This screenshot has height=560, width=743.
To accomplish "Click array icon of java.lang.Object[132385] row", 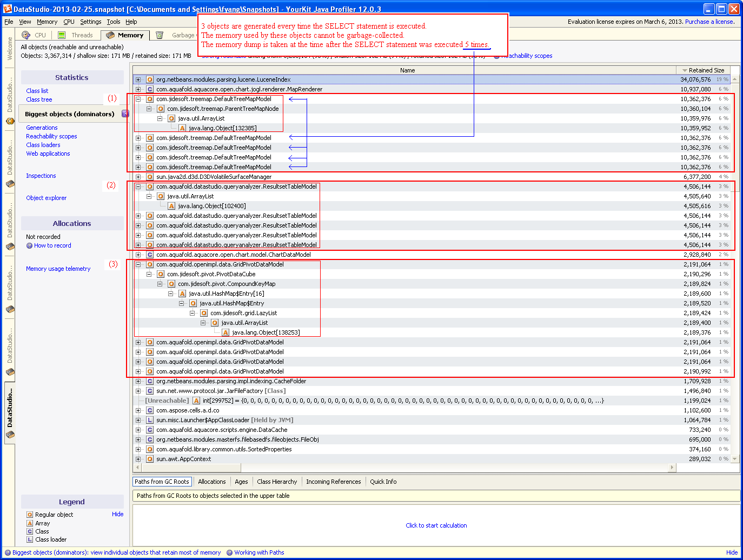I will pyautogui.click(x=182, y=128).
